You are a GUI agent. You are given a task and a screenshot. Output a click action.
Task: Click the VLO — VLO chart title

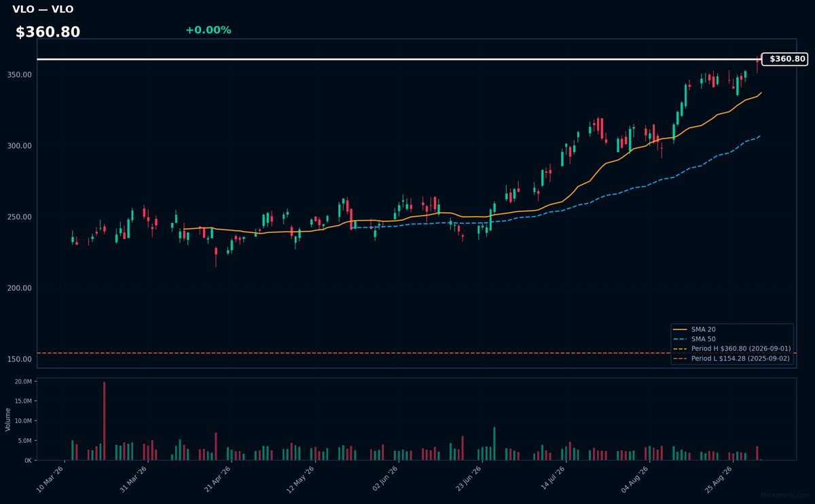[43, 10]
